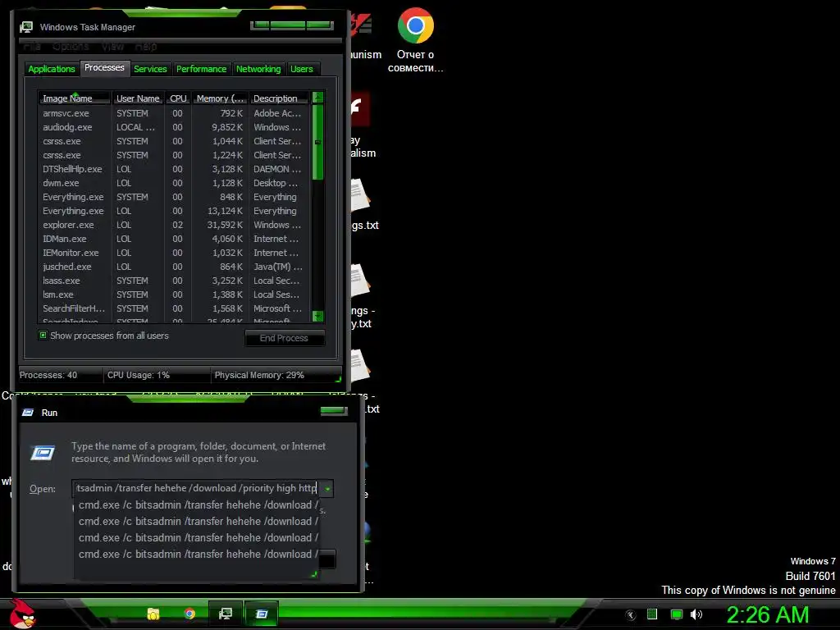Click the Отчет о совмести… desktop label

tap(416, 61)
